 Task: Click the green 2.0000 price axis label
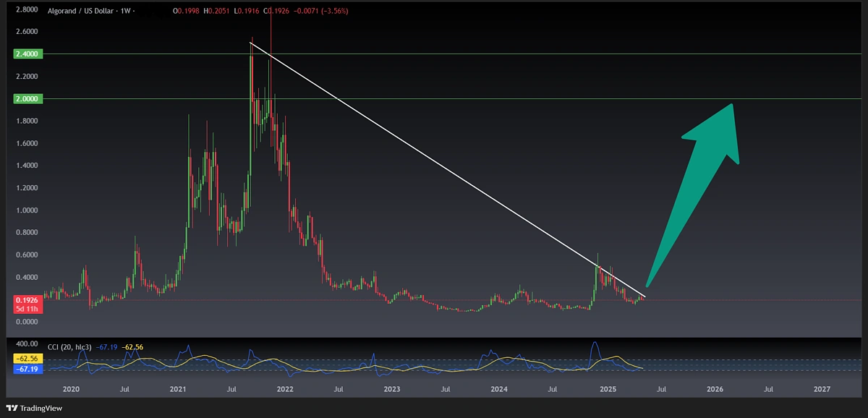[29, 98]
